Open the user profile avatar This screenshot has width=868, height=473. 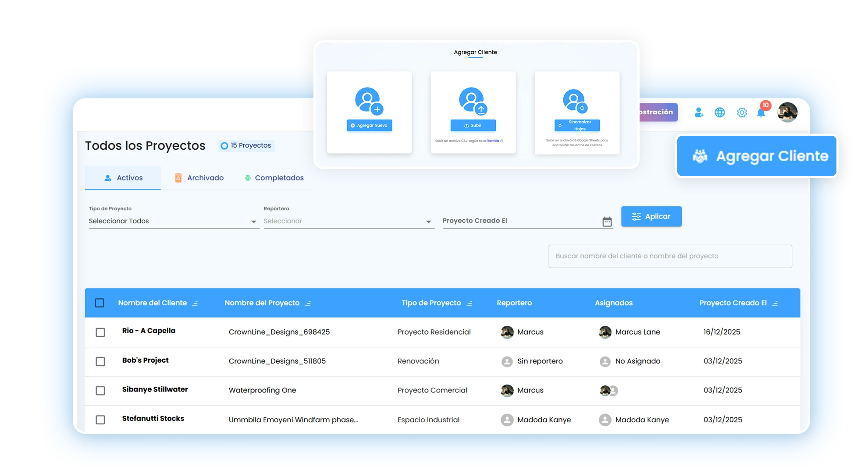tap(787, 112)
